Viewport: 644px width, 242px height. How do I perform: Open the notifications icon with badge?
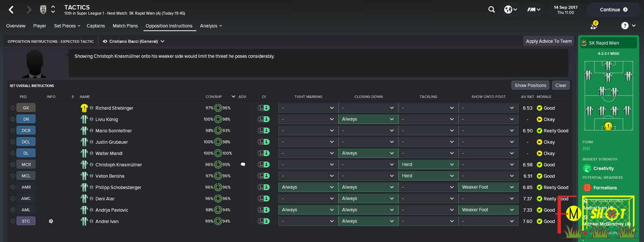point(594,25)
